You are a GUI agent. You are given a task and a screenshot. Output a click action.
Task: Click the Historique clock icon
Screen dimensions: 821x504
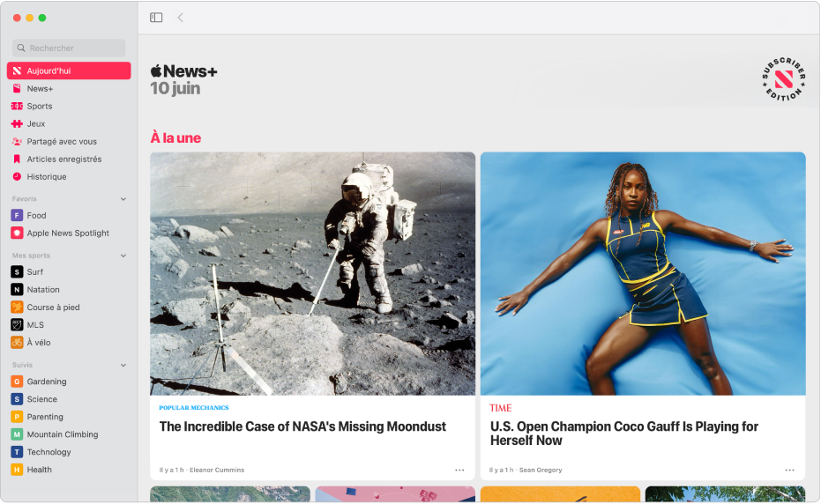coord(17,177)
